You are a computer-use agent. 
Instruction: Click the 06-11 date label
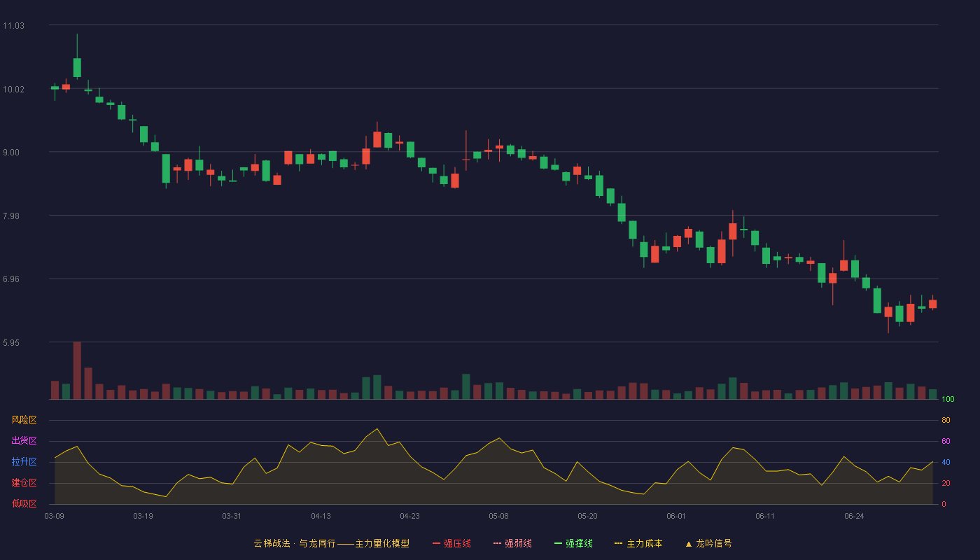(x=765, y=516)
